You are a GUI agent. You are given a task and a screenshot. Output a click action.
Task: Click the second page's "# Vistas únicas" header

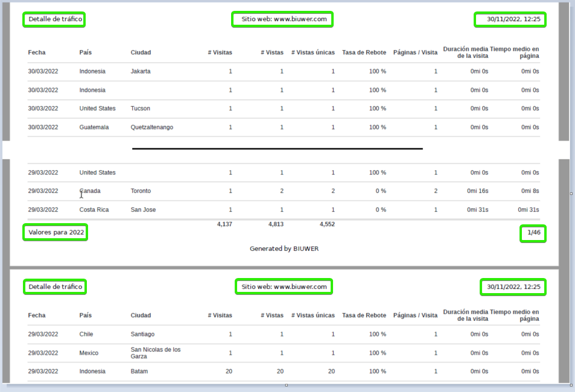(x=313, y=315)
